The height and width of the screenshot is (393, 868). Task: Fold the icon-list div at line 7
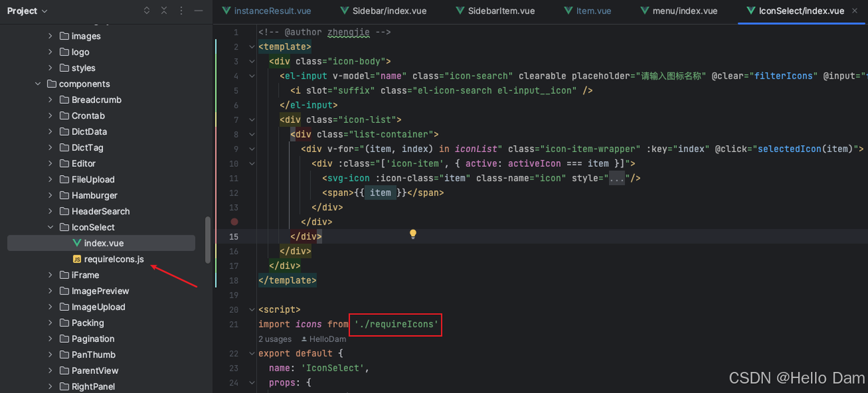tap(252, 119)
